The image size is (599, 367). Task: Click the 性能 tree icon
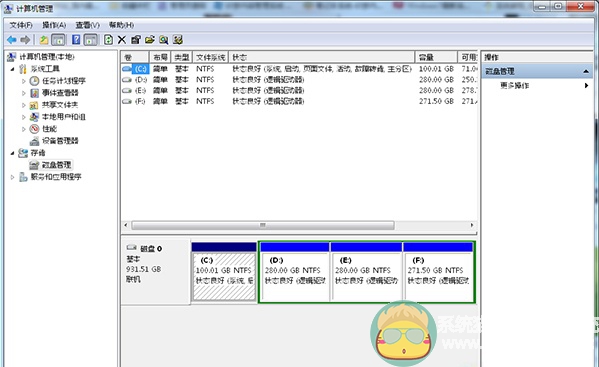34,129
